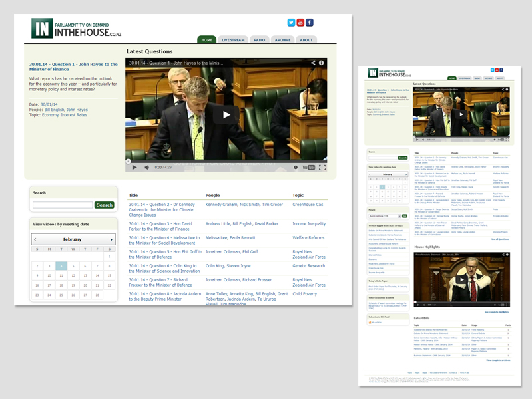532x399 pixels.
Task: Open the LIVE STREAM tab
Action: coord(233,40)
